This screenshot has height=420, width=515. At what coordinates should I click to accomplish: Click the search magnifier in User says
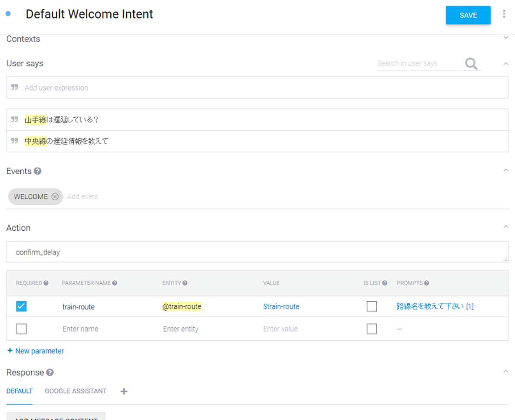pos(471,64)
